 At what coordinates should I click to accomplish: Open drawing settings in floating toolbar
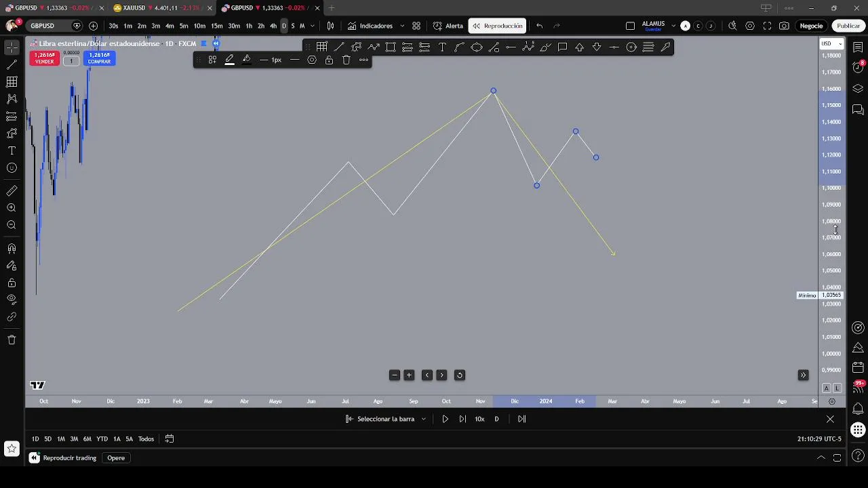[x=312, y=60]
